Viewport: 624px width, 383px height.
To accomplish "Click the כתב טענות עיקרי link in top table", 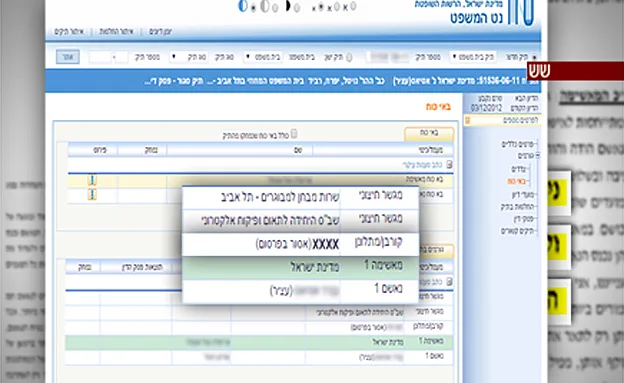I will tap(423, 164).
